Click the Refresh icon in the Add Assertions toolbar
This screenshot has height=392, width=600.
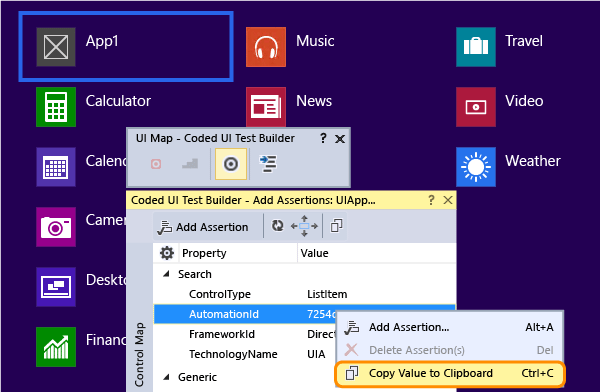(277, 226)
